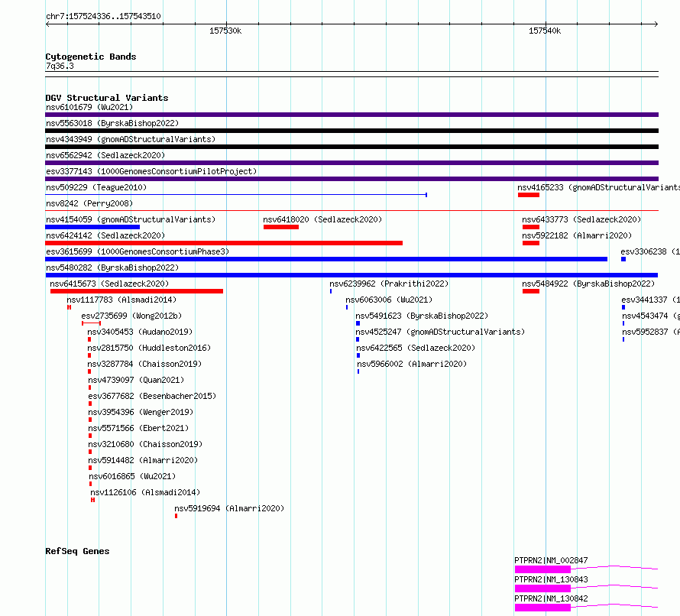Click the red bar under nsv6433773
This screenshot has width=680, height=616.
click(x=531, y=227)
